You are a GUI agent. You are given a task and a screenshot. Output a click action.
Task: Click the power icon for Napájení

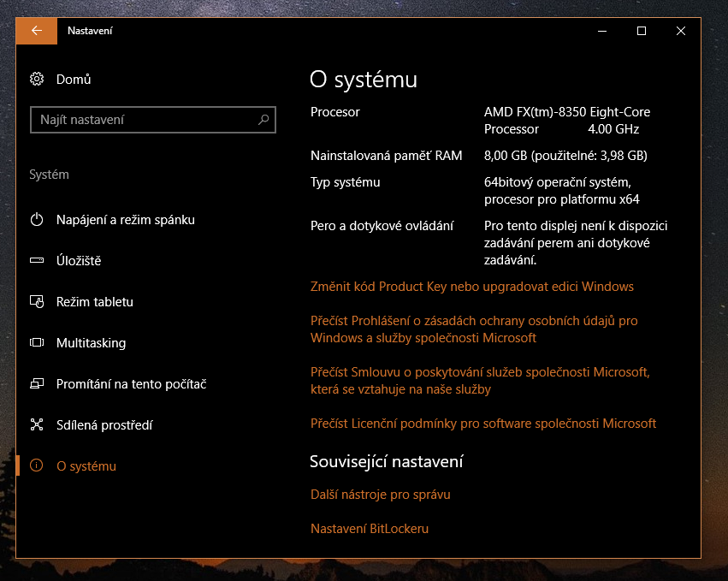[x=37, y=220]
